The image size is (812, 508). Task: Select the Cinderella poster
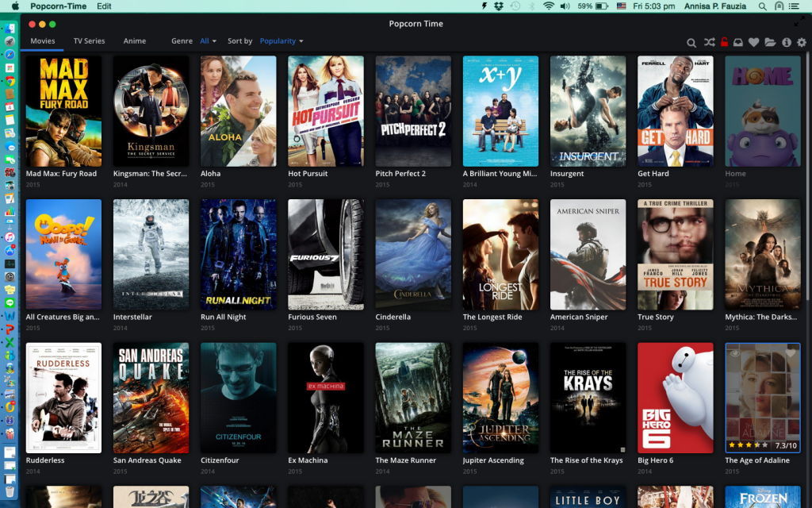[413, 255]
